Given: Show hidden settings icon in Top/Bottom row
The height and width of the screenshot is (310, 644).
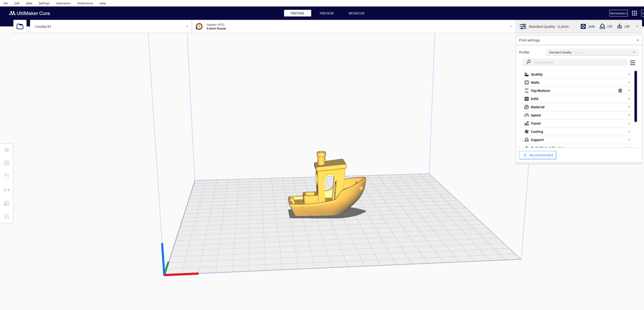Looking at the screenshot, I should click(620, 91).
